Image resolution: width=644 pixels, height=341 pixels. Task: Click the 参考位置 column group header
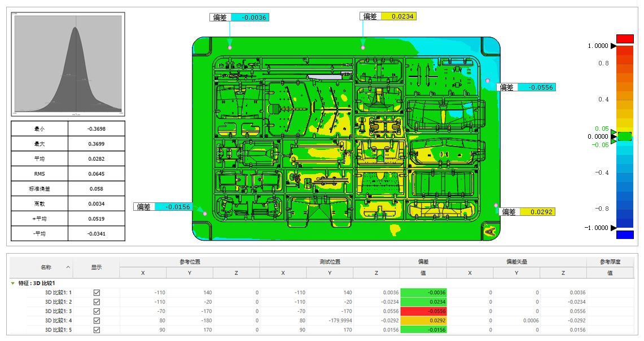point(190,262)
